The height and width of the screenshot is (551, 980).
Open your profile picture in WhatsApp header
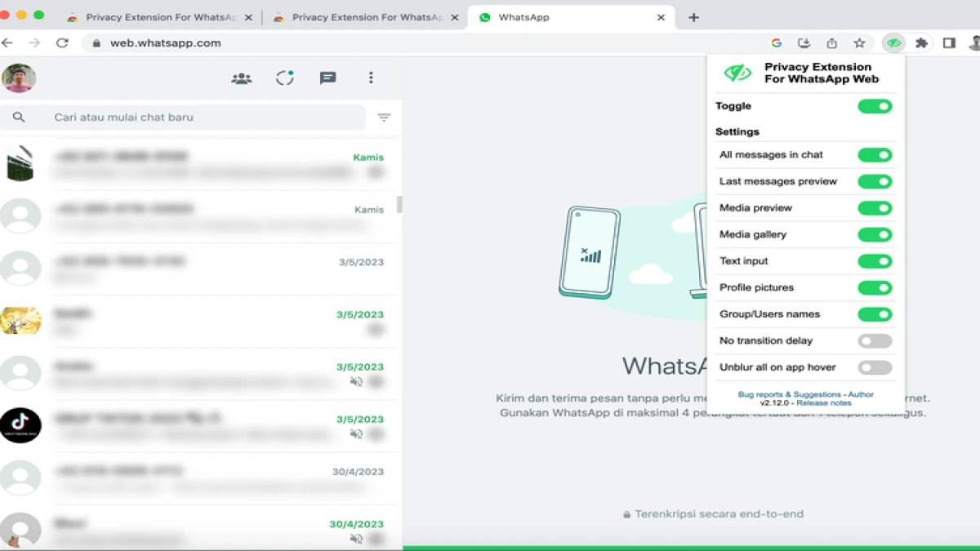pos(19,78)
